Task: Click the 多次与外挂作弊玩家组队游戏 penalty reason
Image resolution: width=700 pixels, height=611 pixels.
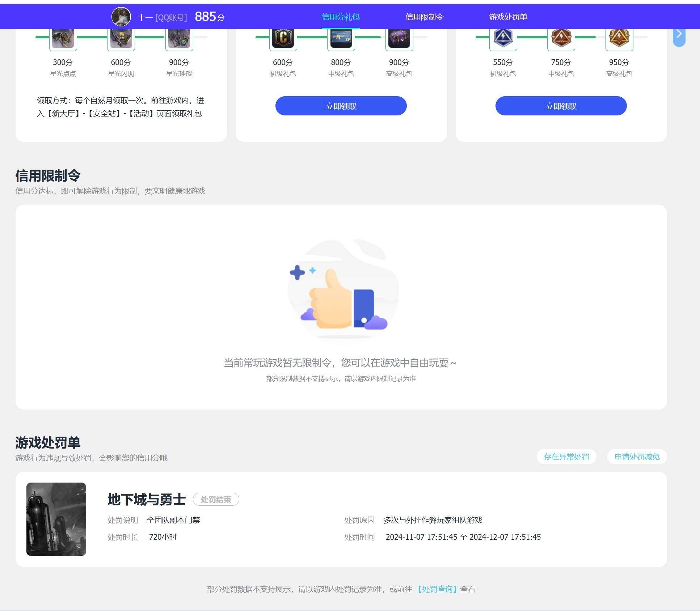Action: click(433, 520)
